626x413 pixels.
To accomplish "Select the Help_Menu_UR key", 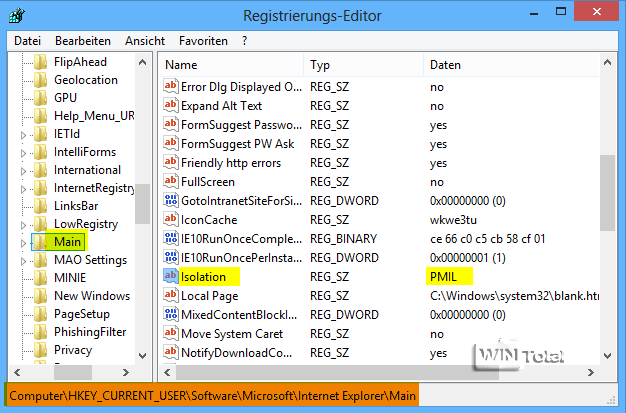I will pos(94,116).
